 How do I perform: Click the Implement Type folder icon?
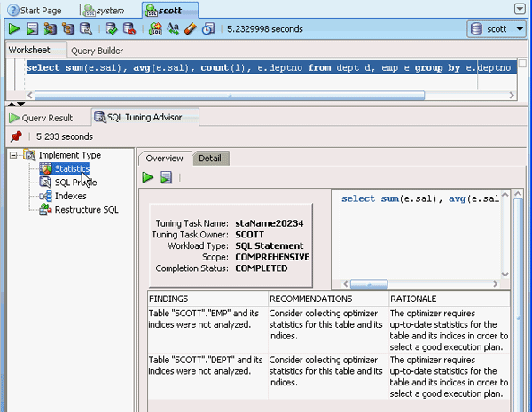point(29,155)
